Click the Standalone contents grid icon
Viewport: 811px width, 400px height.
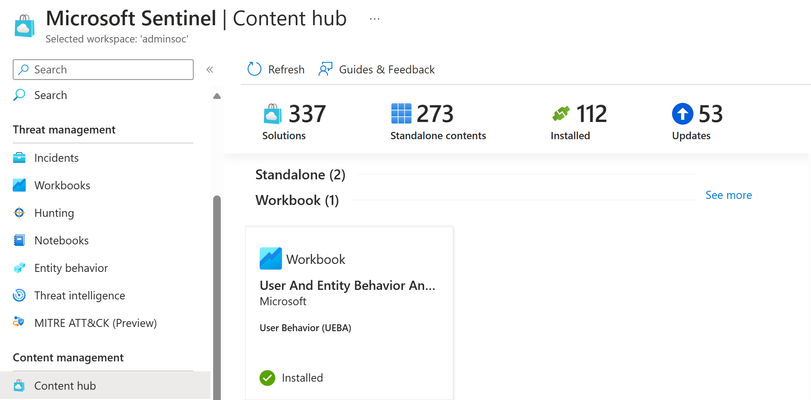(x=401, y=113)
